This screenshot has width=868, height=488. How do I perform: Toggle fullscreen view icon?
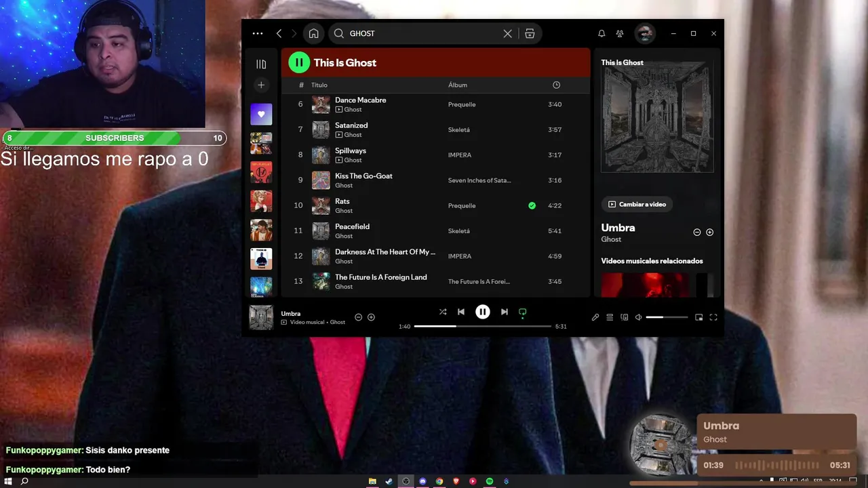click(713, 317)
